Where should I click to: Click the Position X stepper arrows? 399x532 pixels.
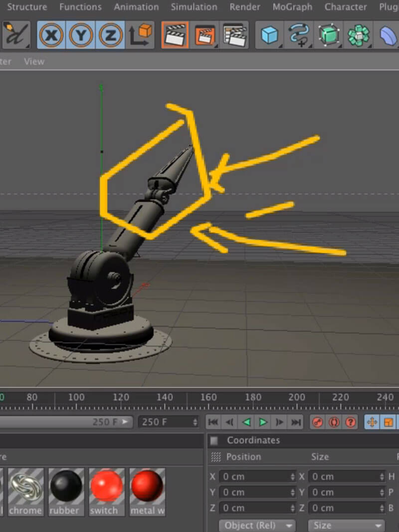pos(293,477)
